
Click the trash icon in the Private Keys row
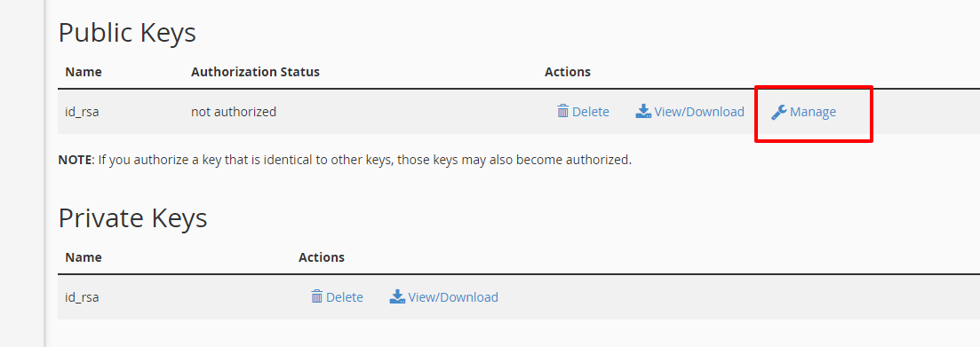(317, 296)
